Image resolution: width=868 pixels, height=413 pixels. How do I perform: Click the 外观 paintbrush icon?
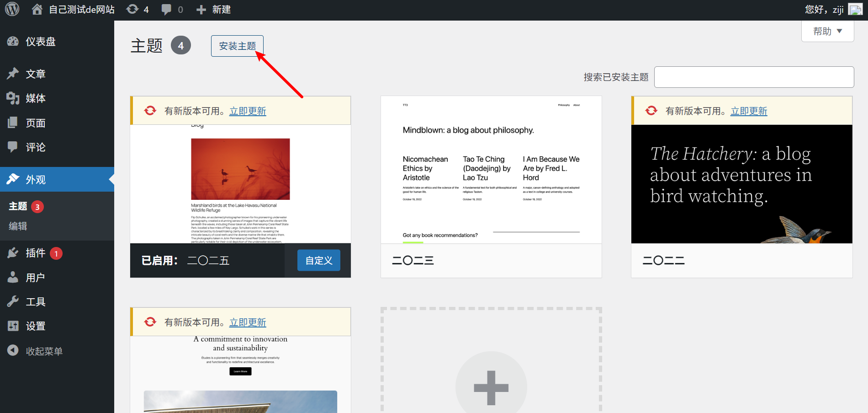[13, 179]
